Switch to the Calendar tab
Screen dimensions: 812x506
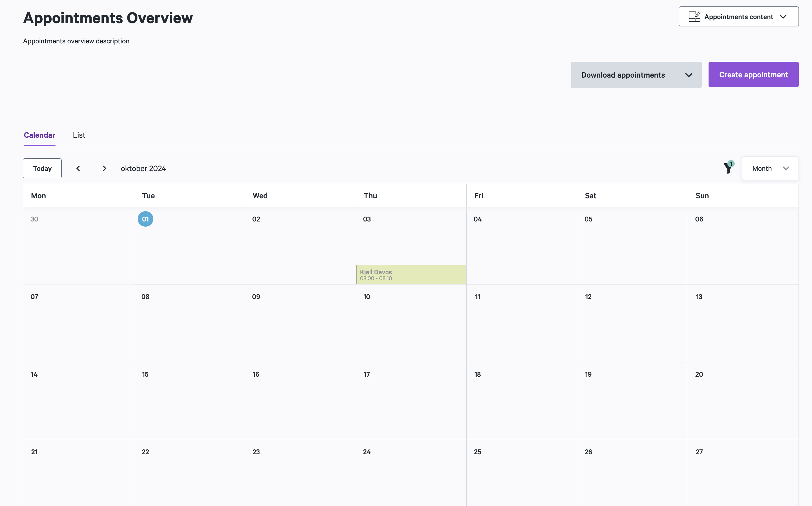tap(40, 135)
